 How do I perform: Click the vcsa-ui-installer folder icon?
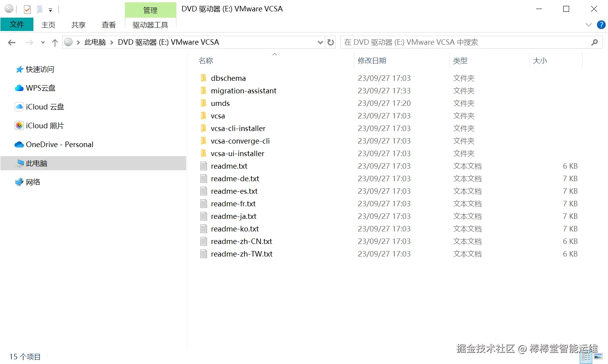tap(203, 153)
